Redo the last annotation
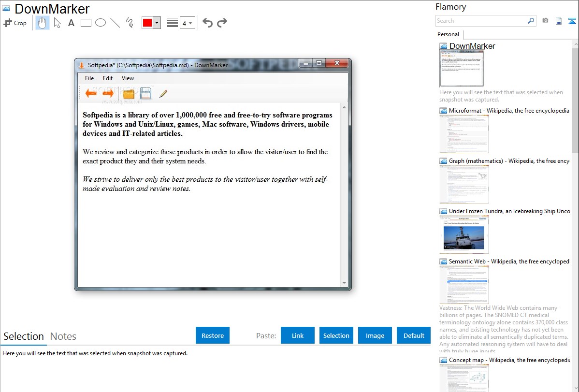Image resolution: width=579 pixels, height=392 pixels. coord(222,23)
